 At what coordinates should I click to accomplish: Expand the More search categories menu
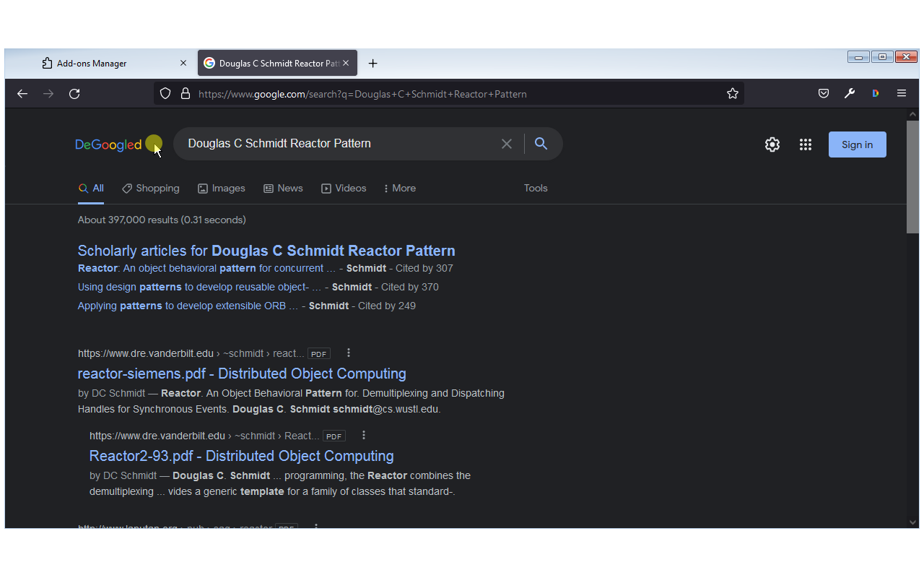(400, 189)
